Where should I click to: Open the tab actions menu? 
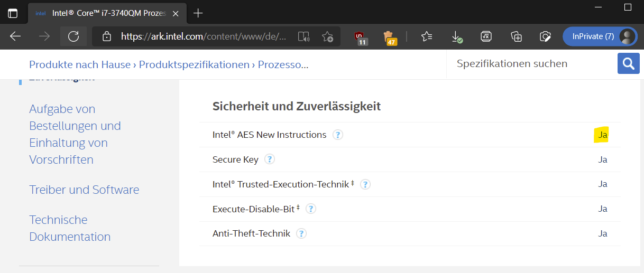[x=13, y=13]
